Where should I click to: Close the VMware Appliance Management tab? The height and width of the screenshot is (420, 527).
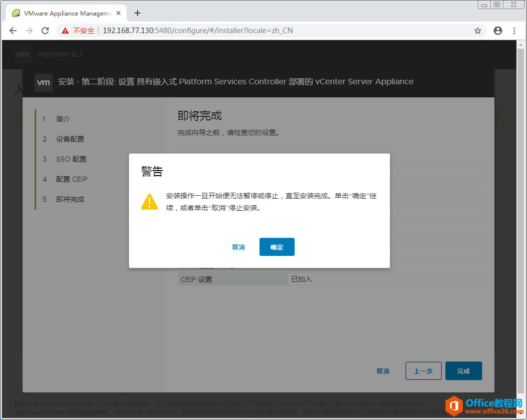(x=118, y=13)
